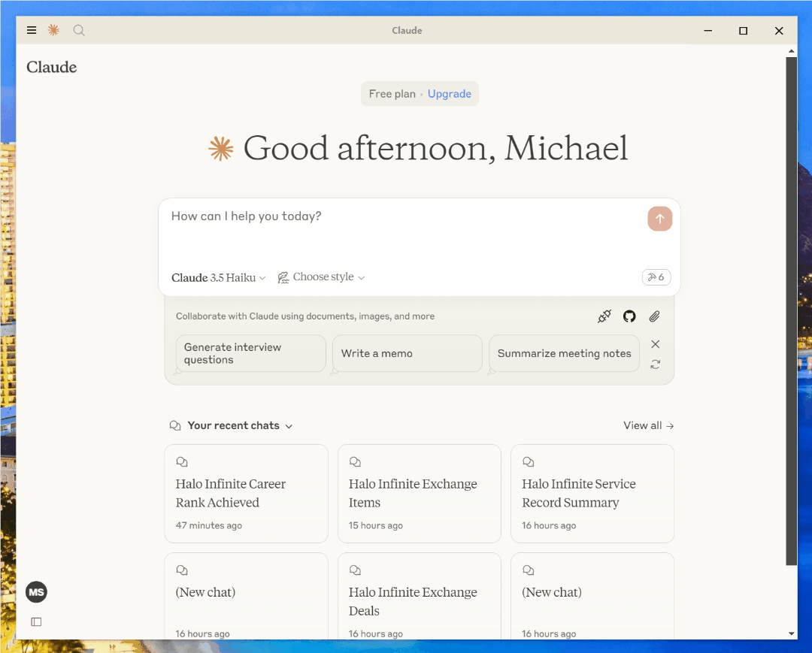Click the Upgrade link
Image resolution: width=812 pixels, height=653 pixels.
[x=450, y=94]
